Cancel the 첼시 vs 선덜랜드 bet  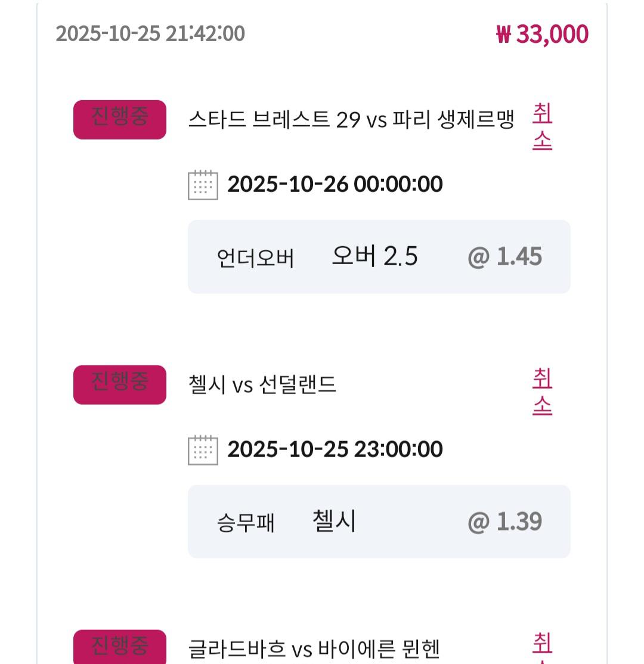[542, 392]
